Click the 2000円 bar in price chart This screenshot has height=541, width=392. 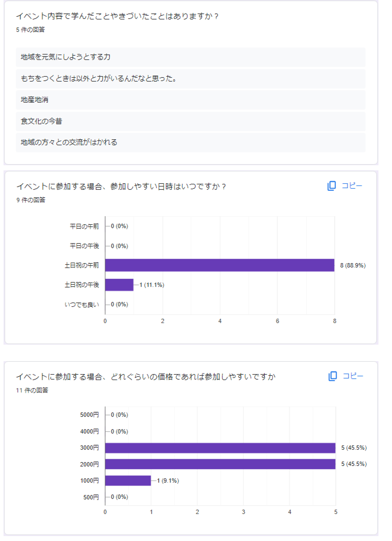220,464
